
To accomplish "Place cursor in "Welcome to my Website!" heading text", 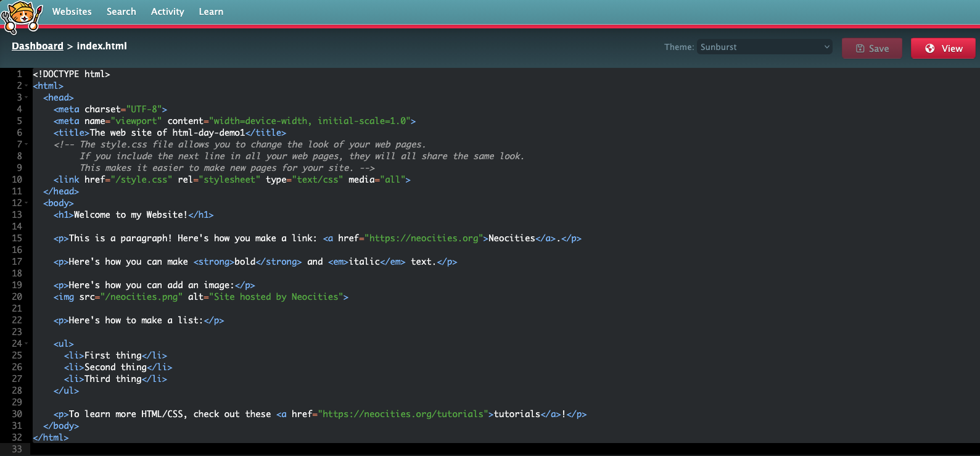I will 131,215.
